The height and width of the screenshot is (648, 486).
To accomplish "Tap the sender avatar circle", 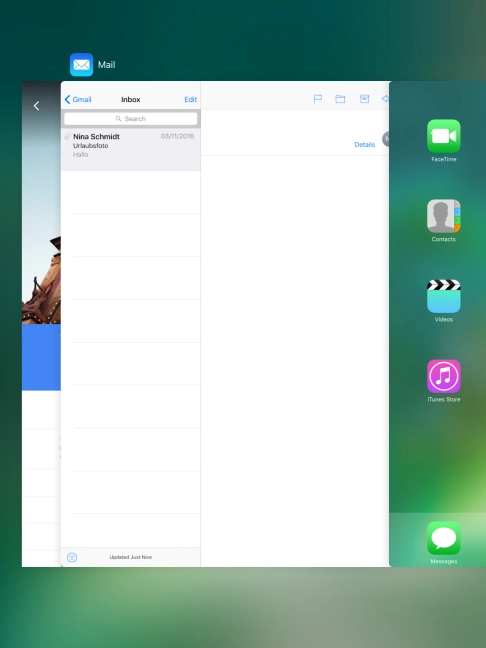I will click(x=386, y=139).
